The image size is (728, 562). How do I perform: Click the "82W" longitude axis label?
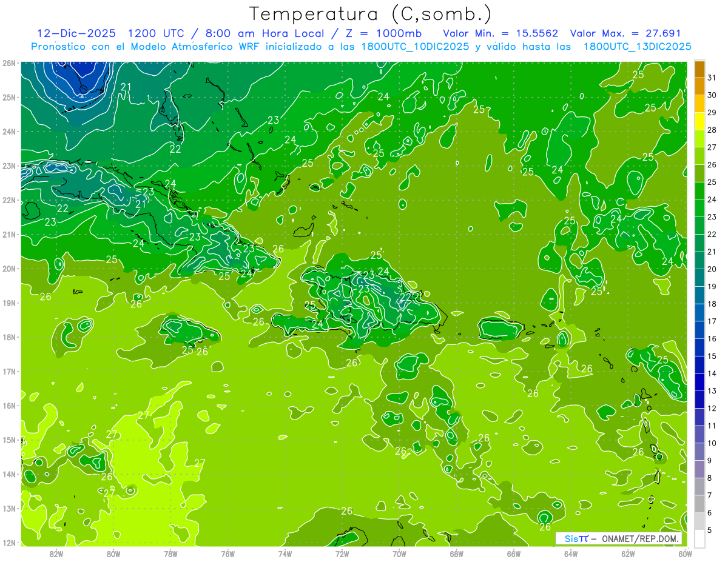56,554
